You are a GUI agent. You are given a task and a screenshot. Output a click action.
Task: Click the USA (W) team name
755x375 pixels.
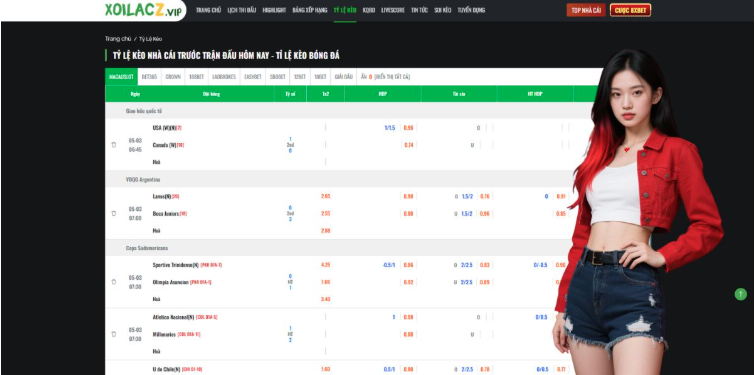click(164, 128)
